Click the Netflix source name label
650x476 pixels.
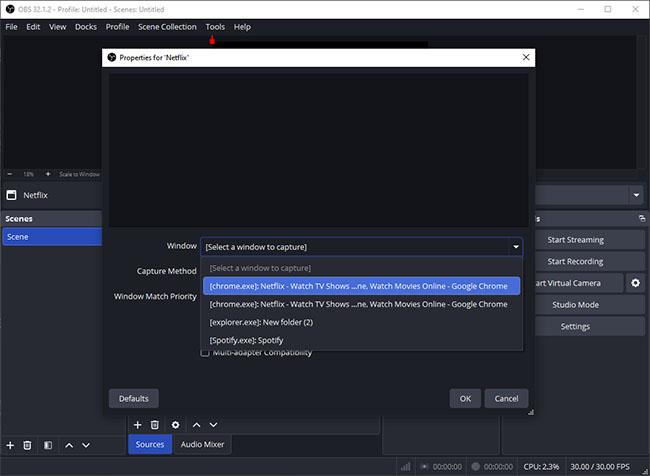coord(36,195)
